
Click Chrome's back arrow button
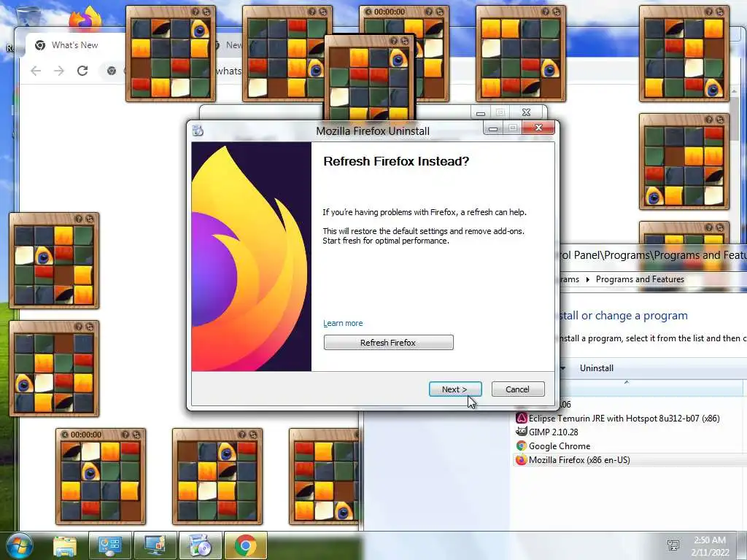(x=36, y=71)
